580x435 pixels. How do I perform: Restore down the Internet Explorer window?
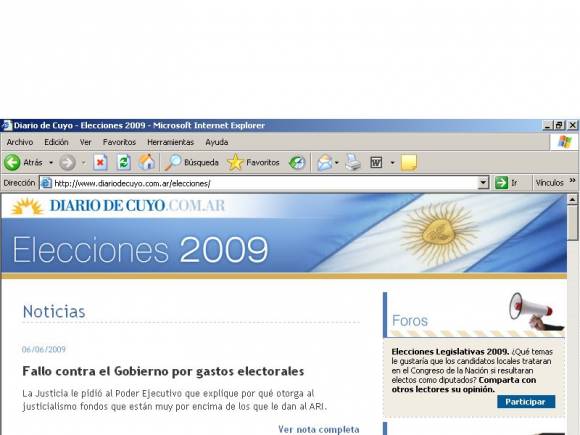tap(559, 125)
